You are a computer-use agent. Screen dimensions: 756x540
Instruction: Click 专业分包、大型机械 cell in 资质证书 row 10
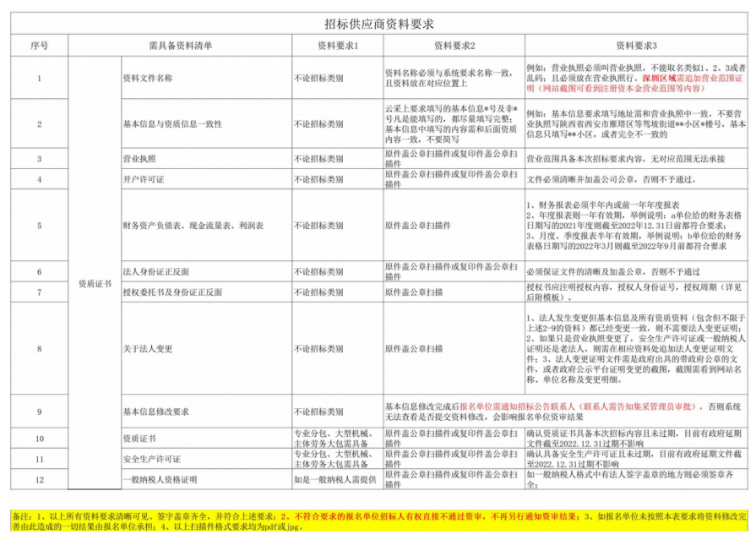click(x=338, y=439)
